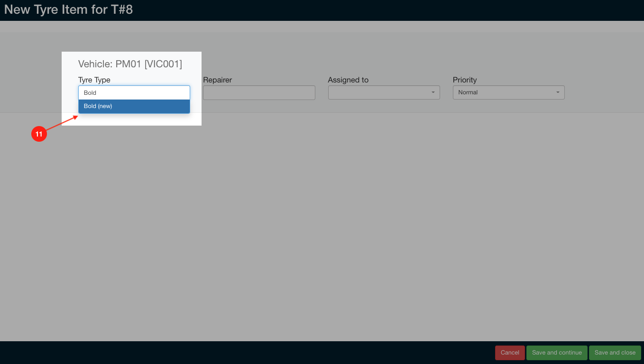Click the Tyre Type field label
Screen dimensions: 644x364
pyautogui.click(x=94, y=80)
